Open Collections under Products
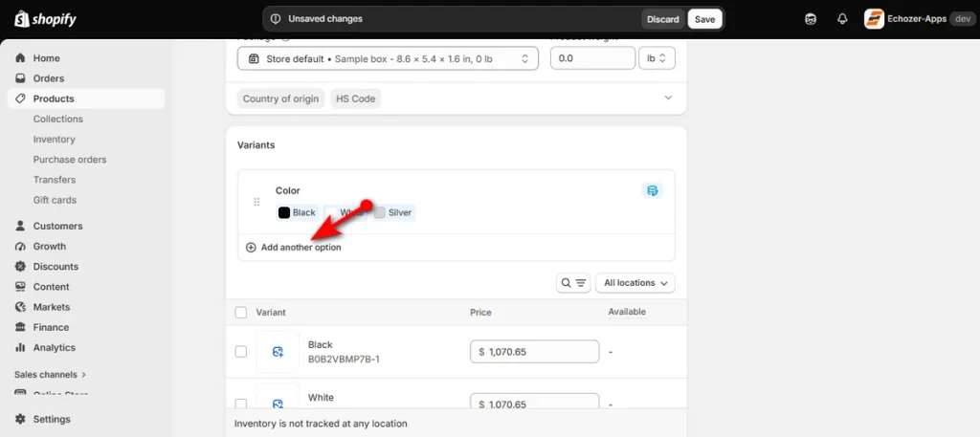 click(x=58, y=119)
